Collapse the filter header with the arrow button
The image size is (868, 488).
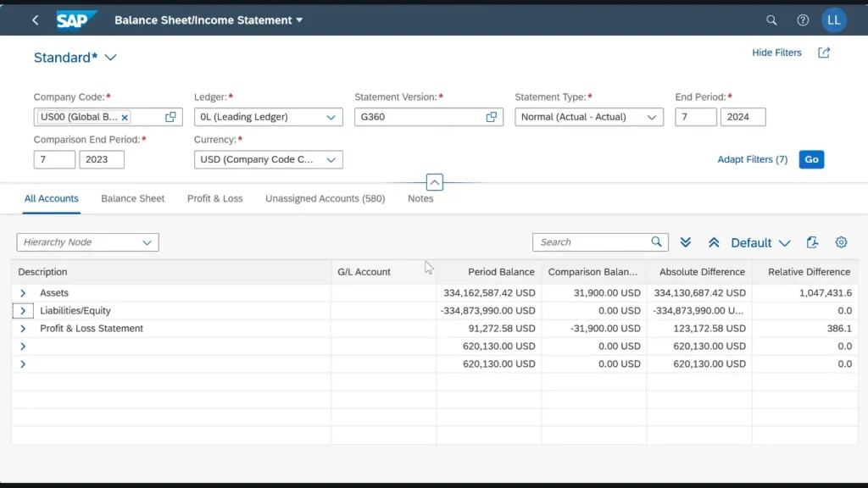coord(435,182)
